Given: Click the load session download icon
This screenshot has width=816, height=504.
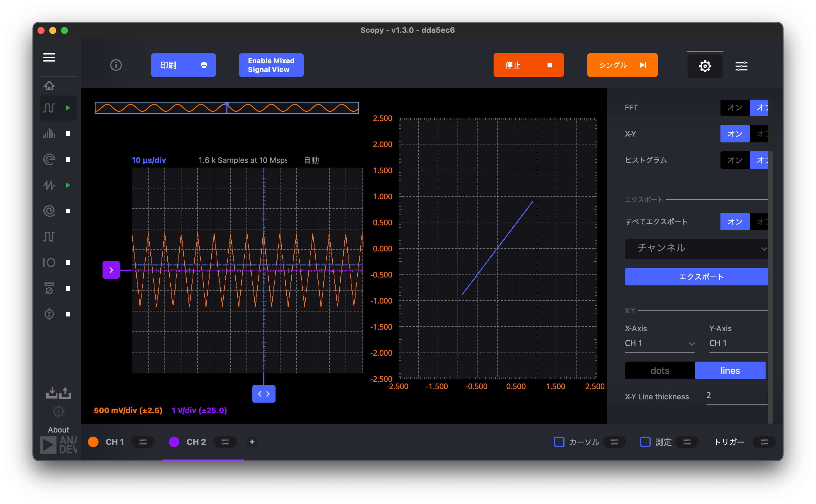Looking at the screenshot, I should [x=52, y=392].
